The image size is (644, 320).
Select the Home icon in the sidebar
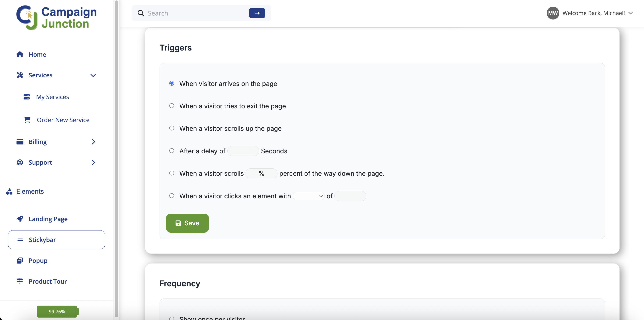tap(20, 54)
